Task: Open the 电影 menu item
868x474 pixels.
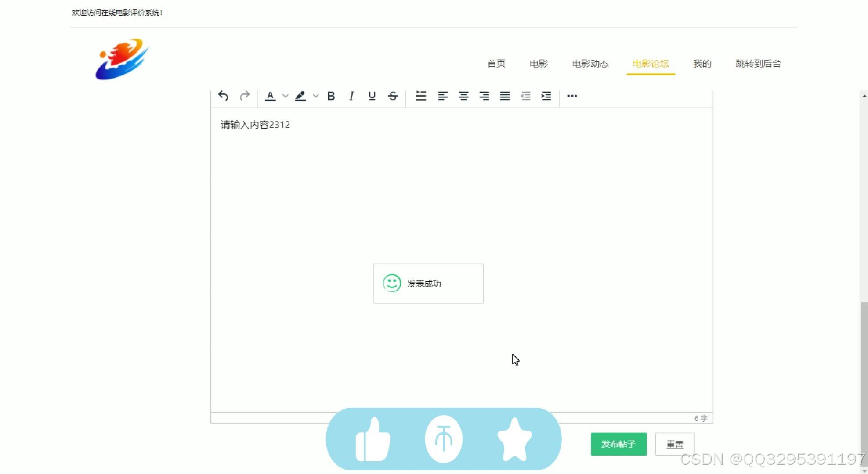Action: [x=539, y=64]
